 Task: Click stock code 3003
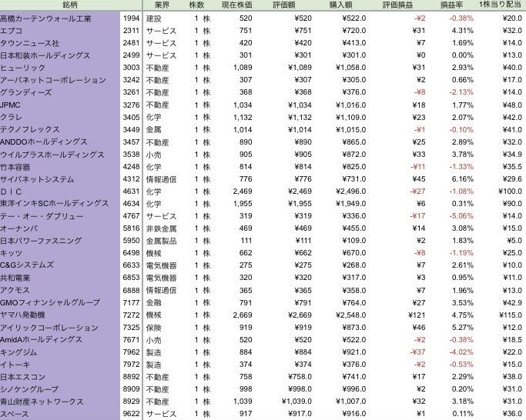131,68
